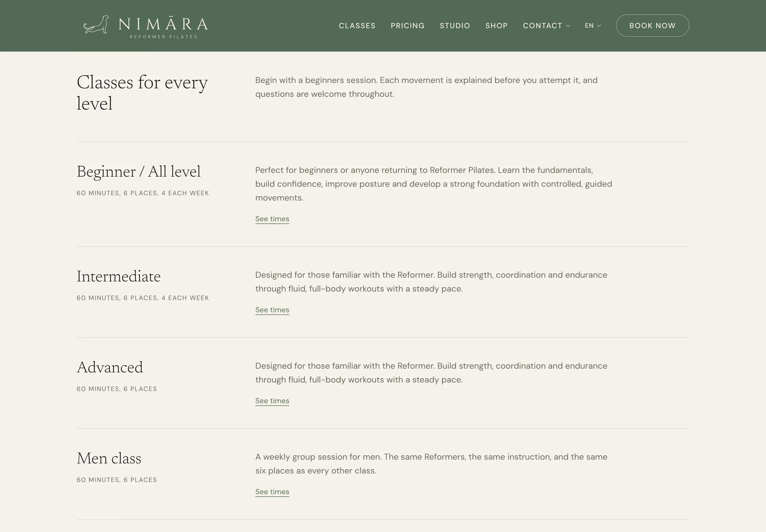Click Men class '60 minutes, 6 places' label

click(x=117, y=480)
